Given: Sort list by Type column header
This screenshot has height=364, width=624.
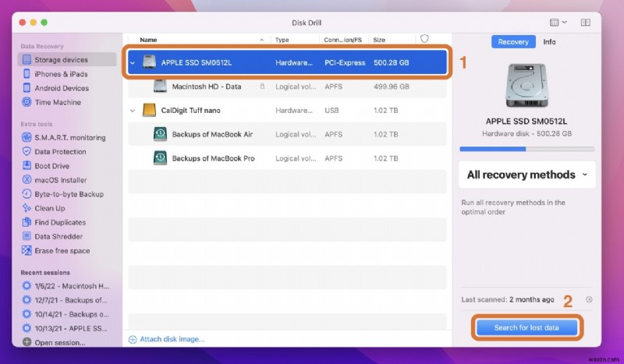Looking at the screenshot, I should (x=282, y=40).
